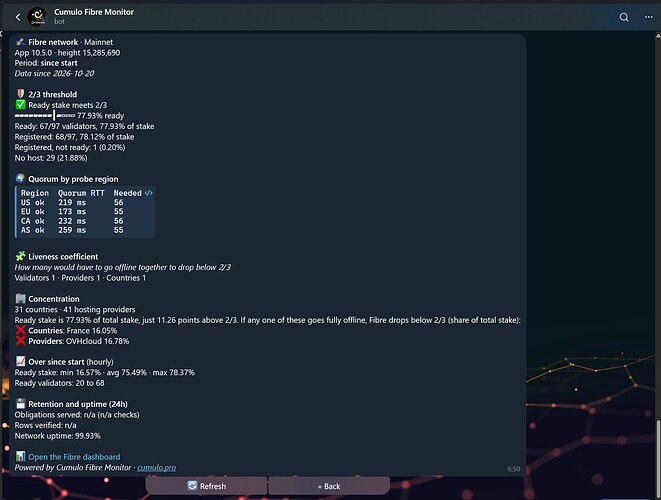Open the cumulo.pro link
This screenshot has width=661, height=500.
tap(156, 468)
